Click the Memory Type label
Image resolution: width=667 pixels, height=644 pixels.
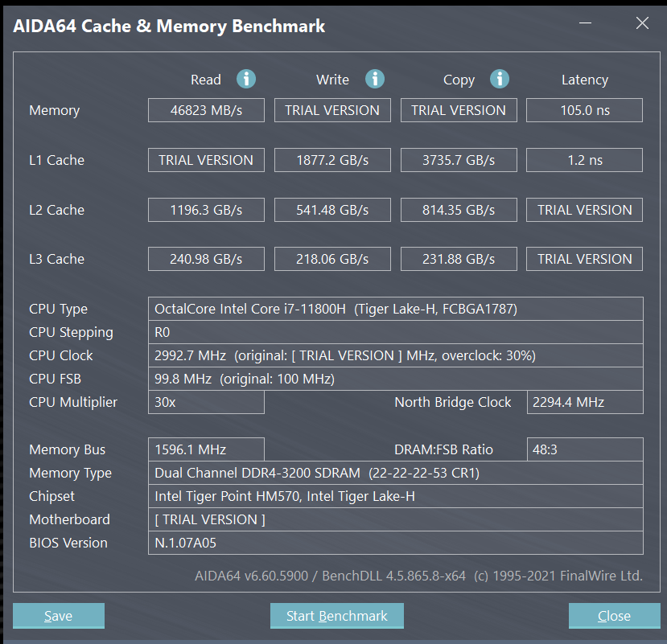pyautogui.click(x=70, y=473)
